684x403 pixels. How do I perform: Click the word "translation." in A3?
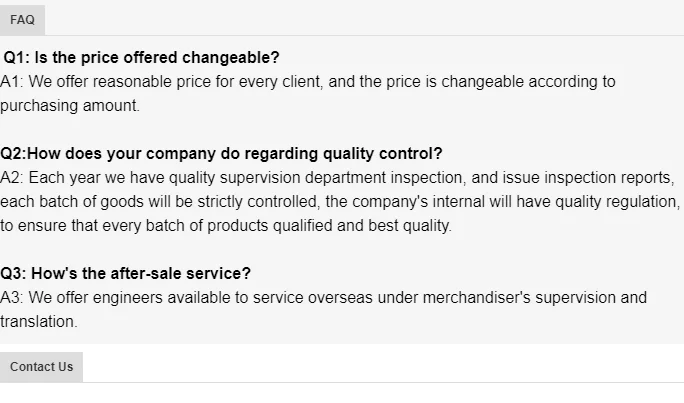click(x=39, y=321)
